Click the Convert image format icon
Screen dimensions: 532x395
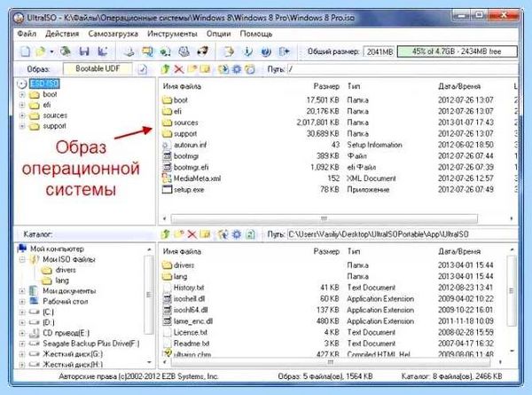click(x=147, y=51)
